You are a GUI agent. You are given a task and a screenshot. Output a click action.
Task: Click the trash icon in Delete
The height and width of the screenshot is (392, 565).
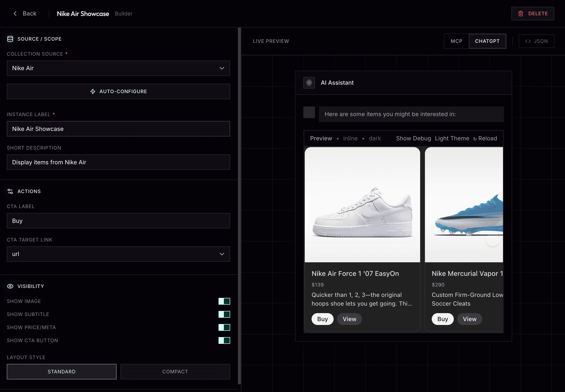point(520,14)
